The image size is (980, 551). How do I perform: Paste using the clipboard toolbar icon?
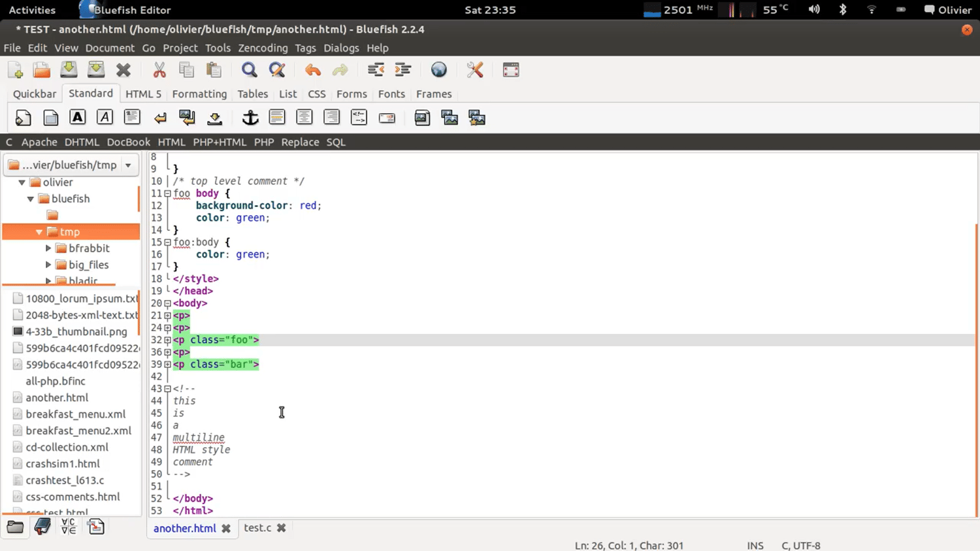click(214, 70)
